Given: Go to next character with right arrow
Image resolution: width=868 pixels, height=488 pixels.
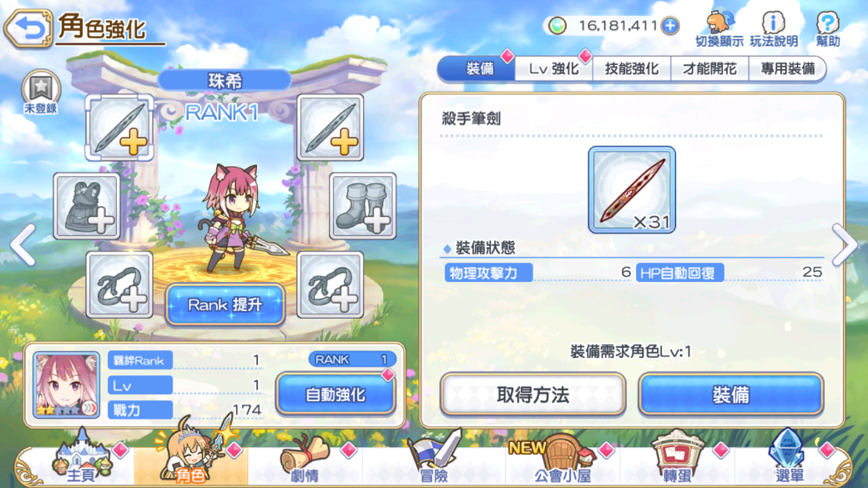Looking at the screenshot, I should click(x=845, y=244).
